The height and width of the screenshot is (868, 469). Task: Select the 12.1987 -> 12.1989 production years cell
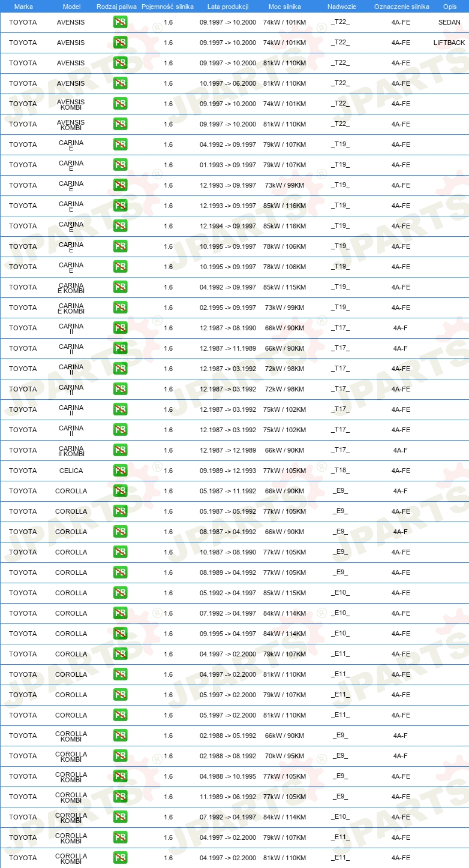point(228,450)
